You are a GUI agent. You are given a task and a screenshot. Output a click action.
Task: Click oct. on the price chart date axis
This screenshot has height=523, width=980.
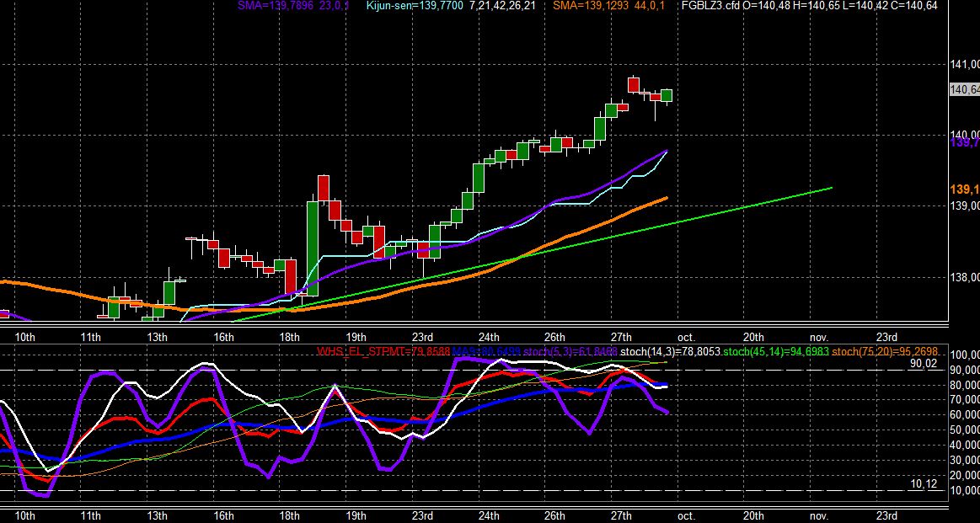(686, 338)
